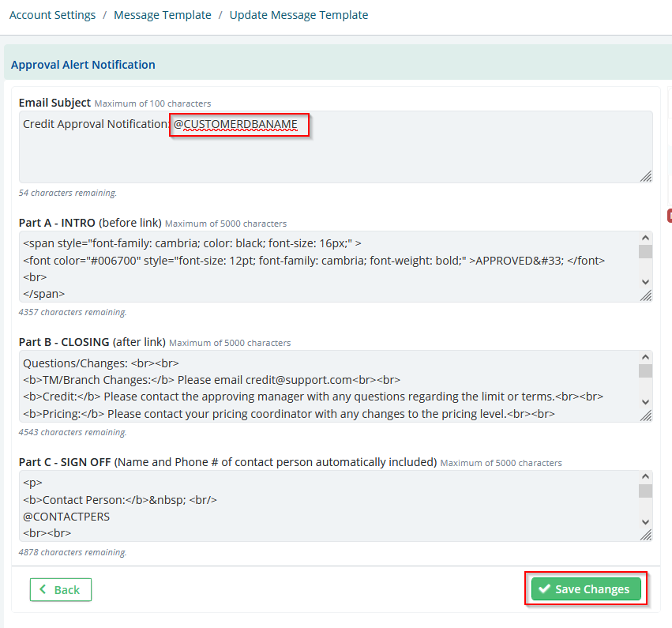672x628 pixels.
Task: Go back using the Back button
Action: 61,590
